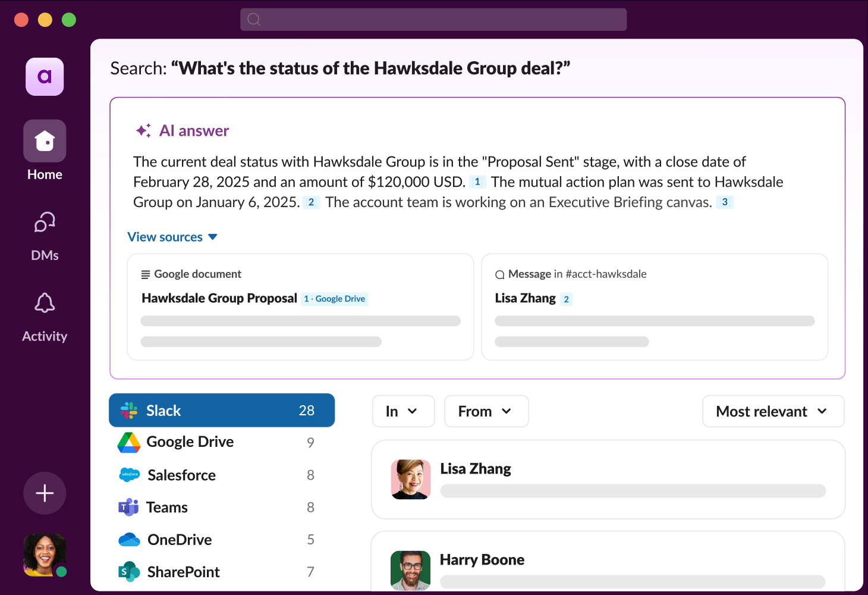This screenshot has height=595, width=868.
Task: Click citation badge 3 in the AI answer
Action: (x=724, y=202)
